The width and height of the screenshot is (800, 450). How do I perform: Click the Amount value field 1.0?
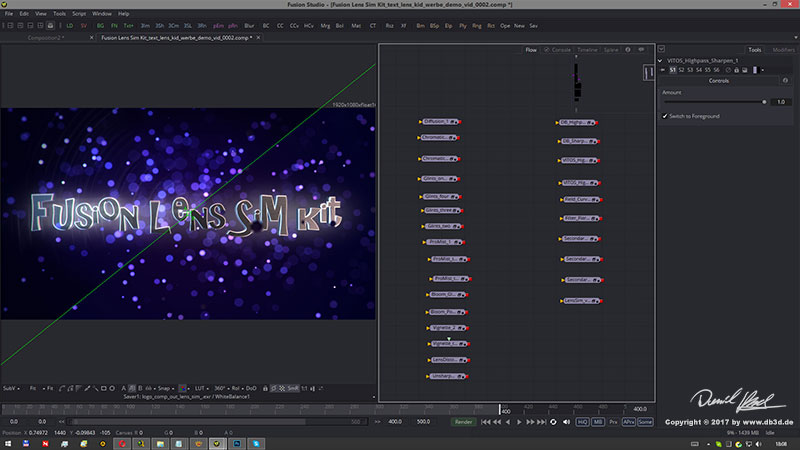[x=781, y=102]
